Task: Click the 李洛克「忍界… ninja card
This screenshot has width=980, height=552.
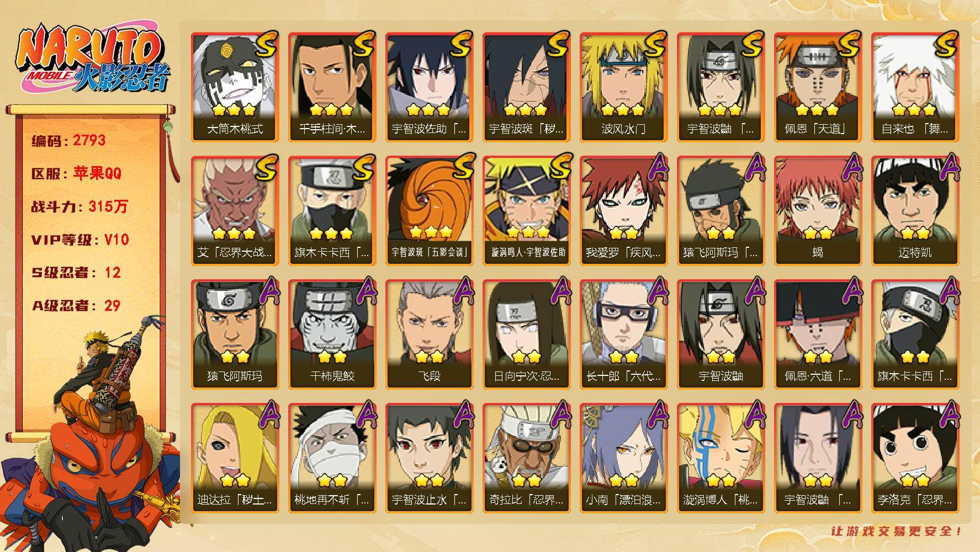Action: (x=915, y=458)
